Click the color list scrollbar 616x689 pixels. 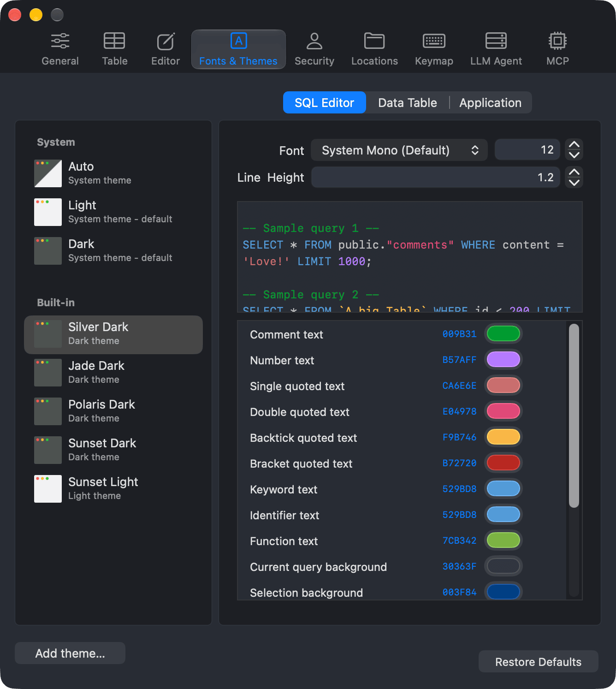coord(574,416)
